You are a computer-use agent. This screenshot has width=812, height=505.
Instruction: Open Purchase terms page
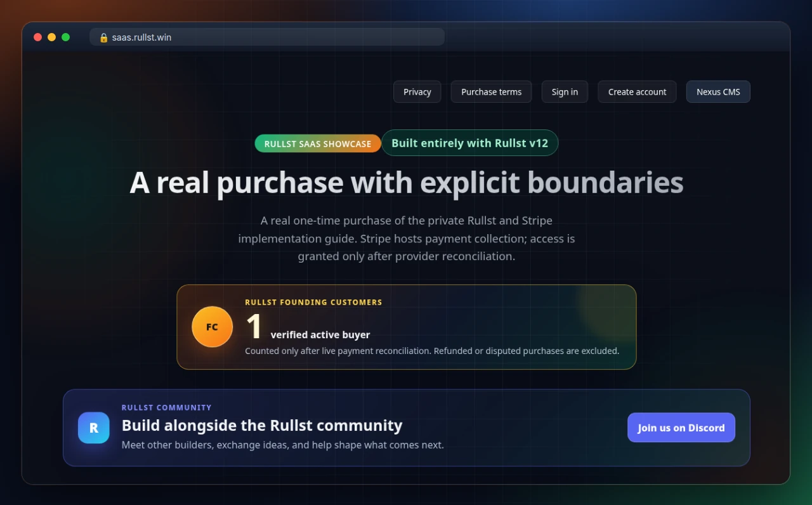coord(491,91)
